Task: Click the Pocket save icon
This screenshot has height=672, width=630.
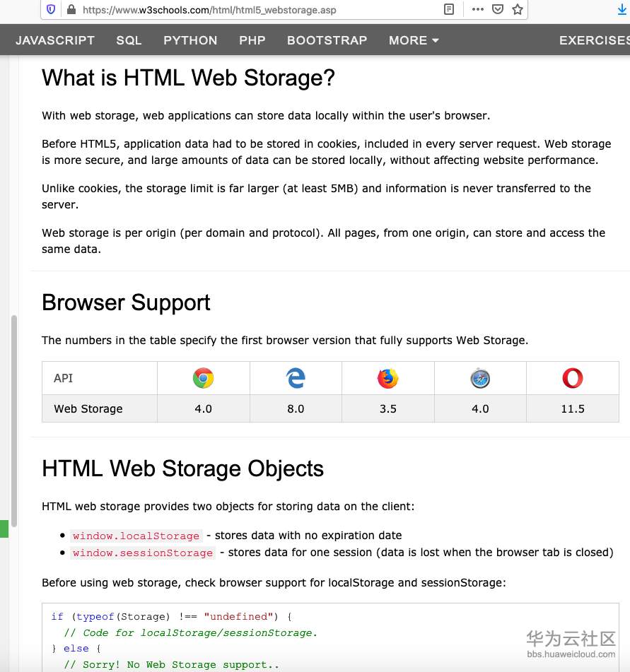Action: click(x=497, y=10)
